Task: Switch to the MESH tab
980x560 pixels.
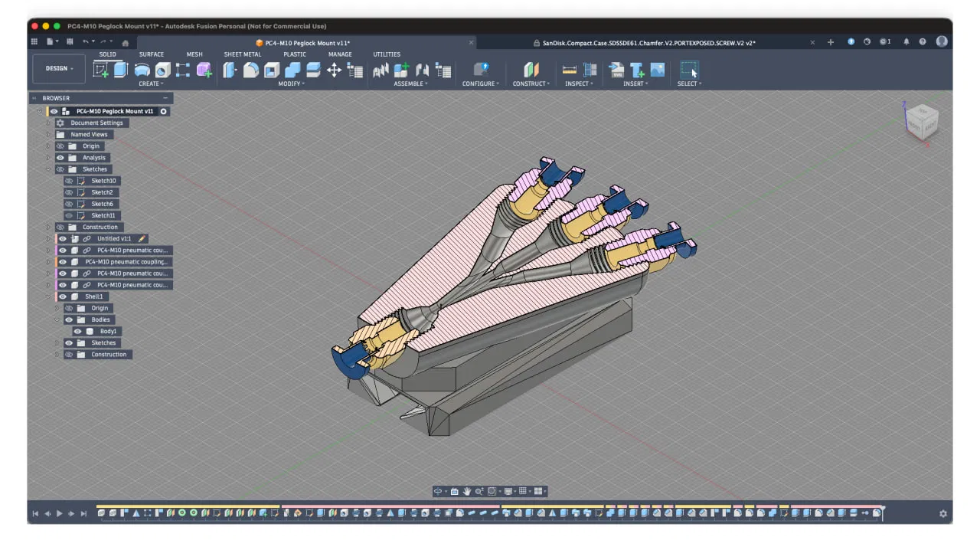Action: pos(194,54)
